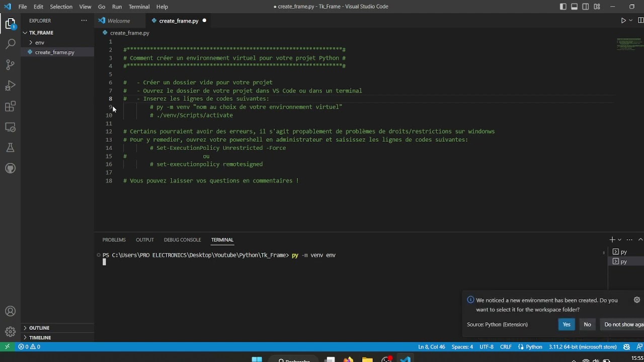Image resolution: width=644 pixels, height=362 pixels.
Task: Select the create_frame.py editor tab
Action: [x=179, y=21]
